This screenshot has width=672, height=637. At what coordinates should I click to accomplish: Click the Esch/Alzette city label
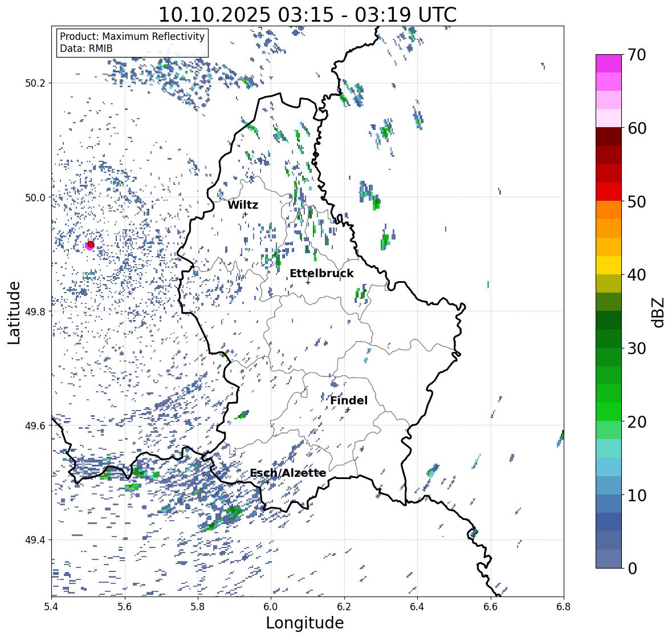(288, 473)
